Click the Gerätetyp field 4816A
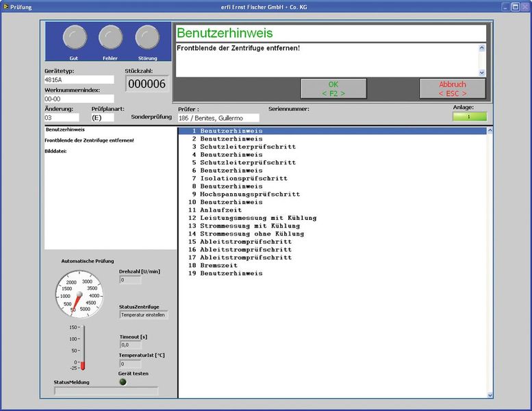 [x=79, y=79]
